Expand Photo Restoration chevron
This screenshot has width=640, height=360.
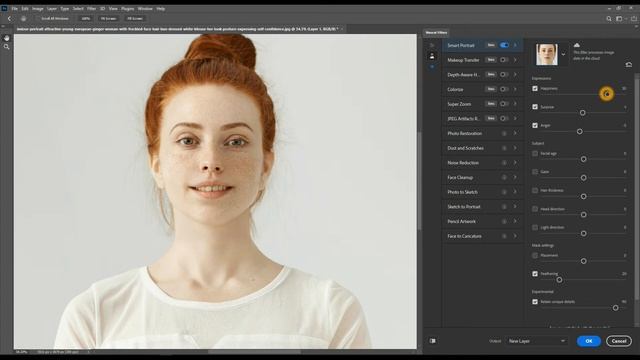pyautogui.click(x=515, y=133)
